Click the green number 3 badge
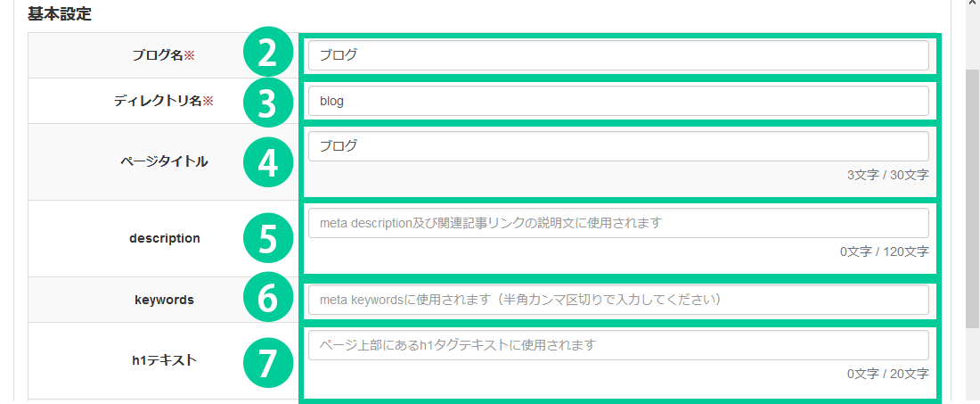The width and height of the screenshot is (980, 404). pyautogui.click(x=267, y=102)
